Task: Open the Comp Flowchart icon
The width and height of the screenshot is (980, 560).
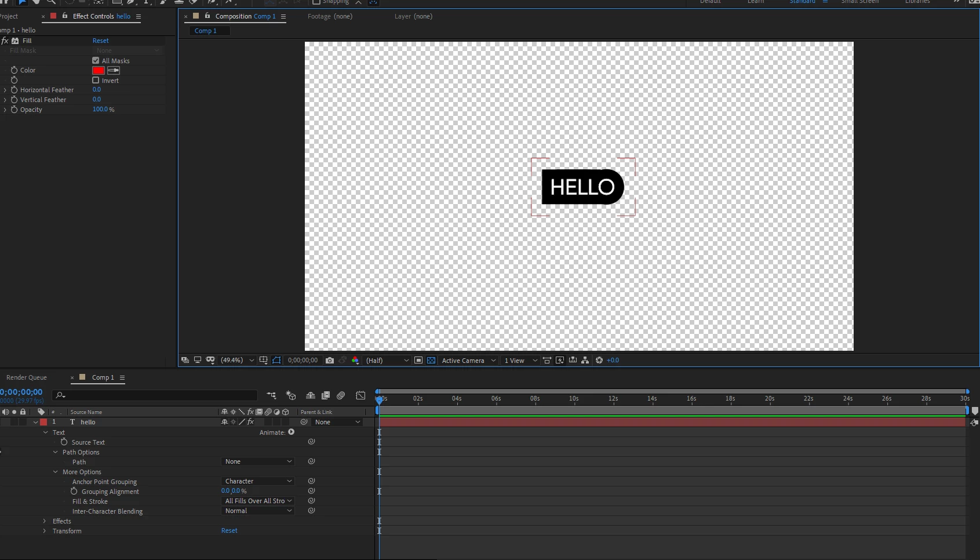Action: 585,360
